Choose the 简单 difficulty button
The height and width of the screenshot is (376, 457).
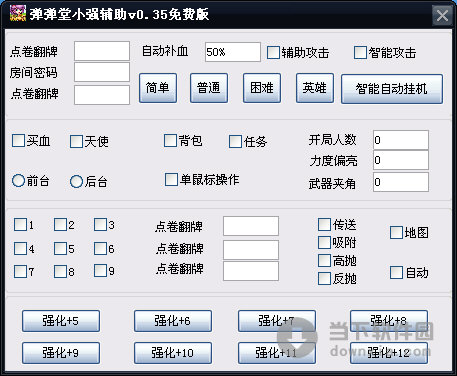(x=158, y=88)
